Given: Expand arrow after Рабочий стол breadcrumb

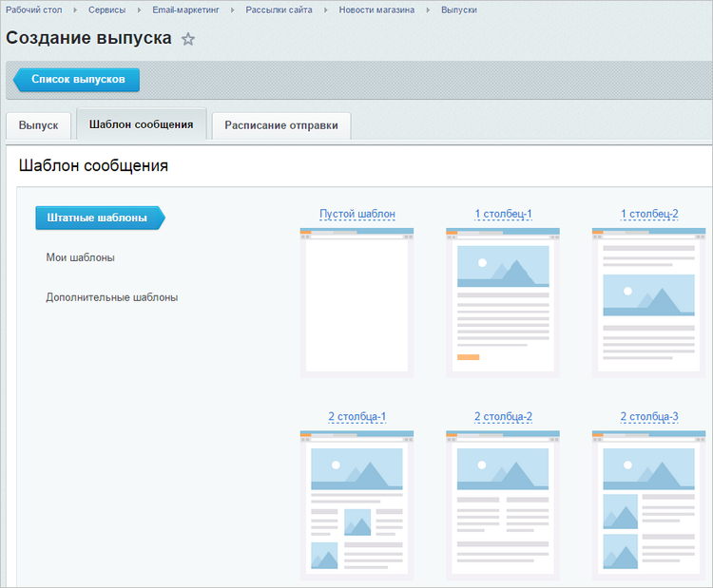Looking at the screenshot, I should (x=75, y=10).
